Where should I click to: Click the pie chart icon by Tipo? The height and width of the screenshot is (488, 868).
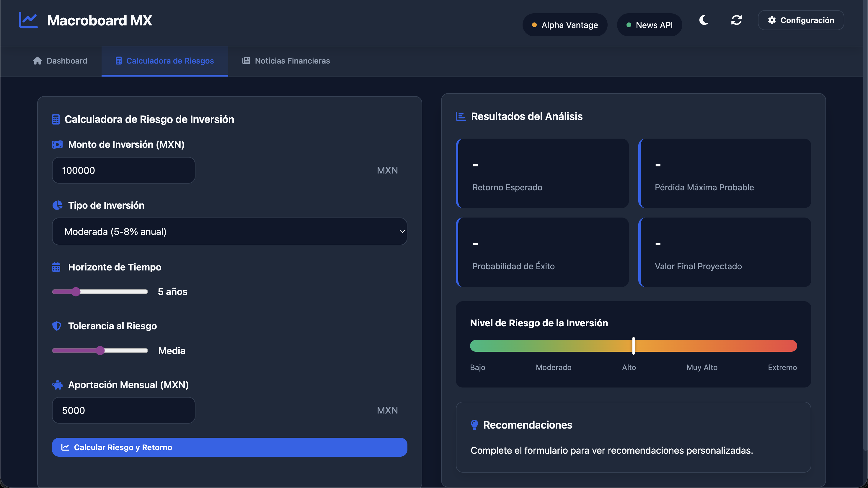coord(57,205)
